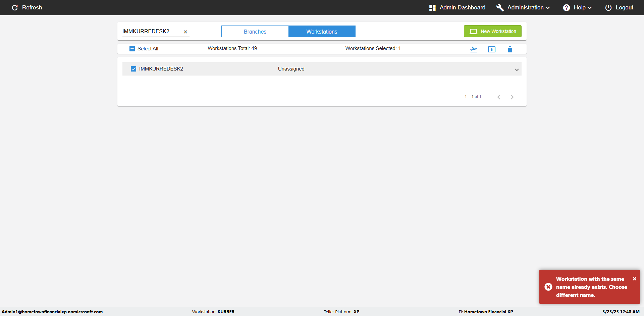Viewport: 644px width, 316px height.
Task: Switch to the Branches tab
Action: coord(255,32)
